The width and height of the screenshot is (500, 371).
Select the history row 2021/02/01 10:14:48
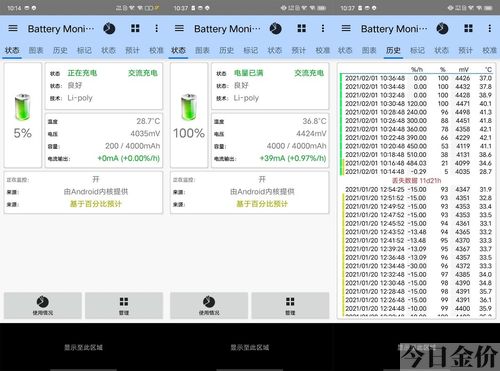(418, 172)
